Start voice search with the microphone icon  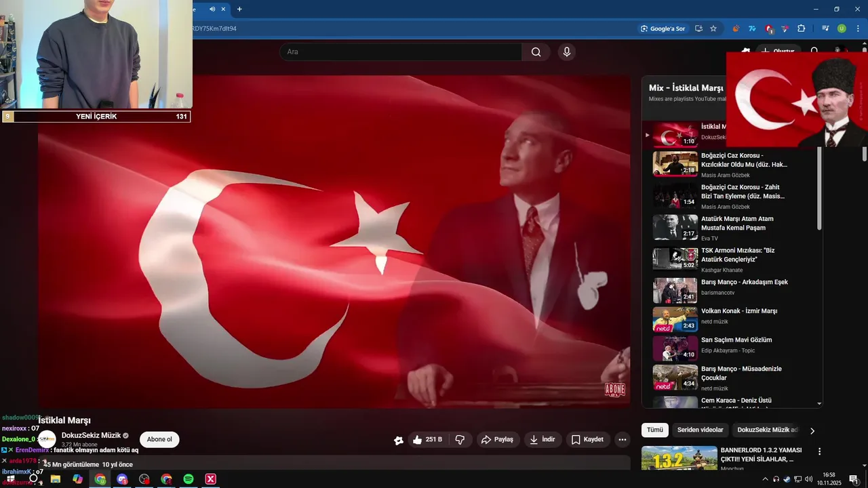tap(567, 52)
